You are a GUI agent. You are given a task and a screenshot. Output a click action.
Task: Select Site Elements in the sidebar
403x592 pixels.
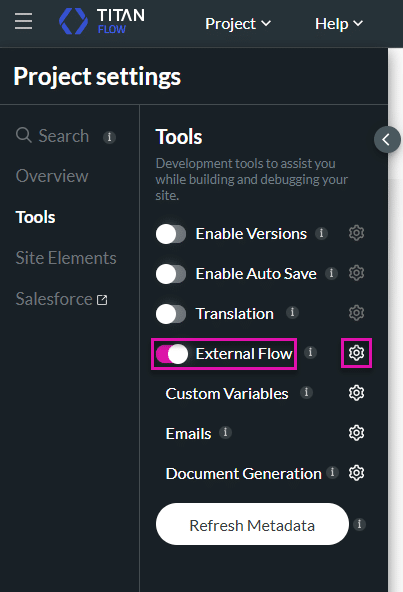pyautogui.click(x=66, y=258)
